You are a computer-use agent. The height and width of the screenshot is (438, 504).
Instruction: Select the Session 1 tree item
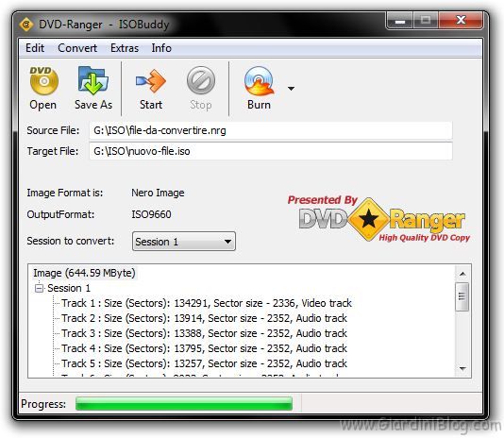[x=69, y=288]
